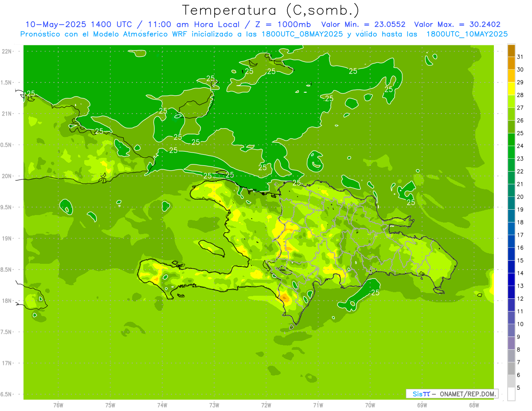532x411 pixels.
Task: Click the color scale label '10'
Action: pos(520,324)
